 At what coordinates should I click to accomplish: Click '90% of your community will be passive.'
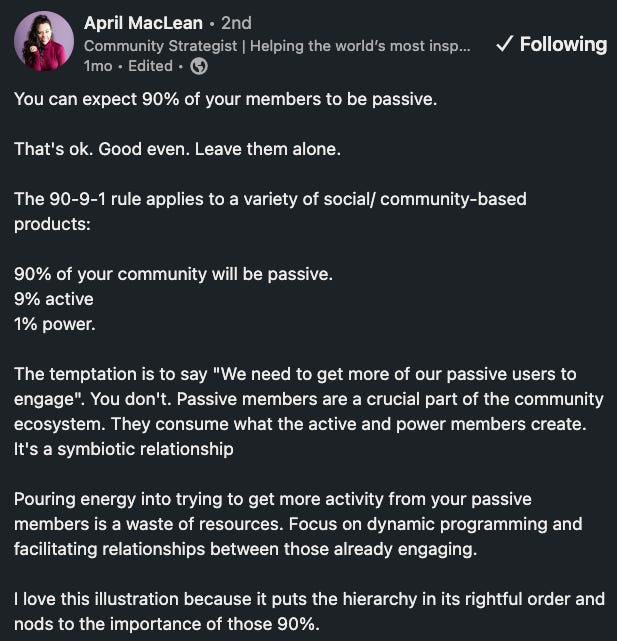coord(173,274)
